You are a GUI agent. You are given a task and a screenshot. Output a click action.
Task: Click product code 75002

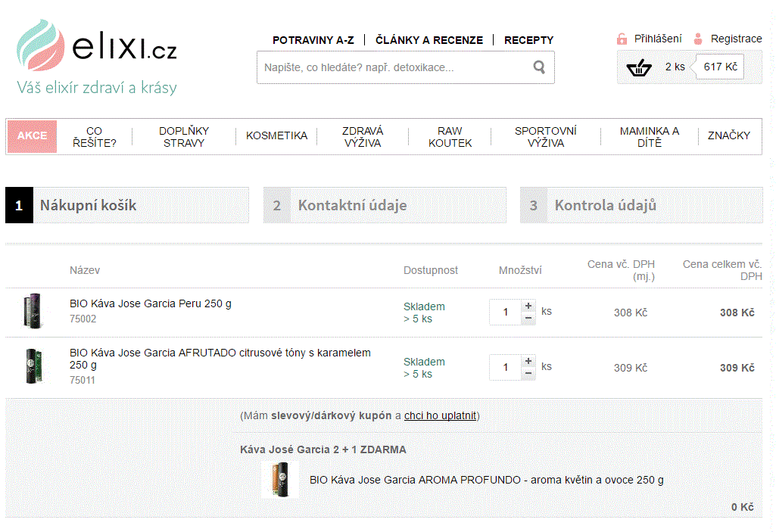tap(83, 319)
